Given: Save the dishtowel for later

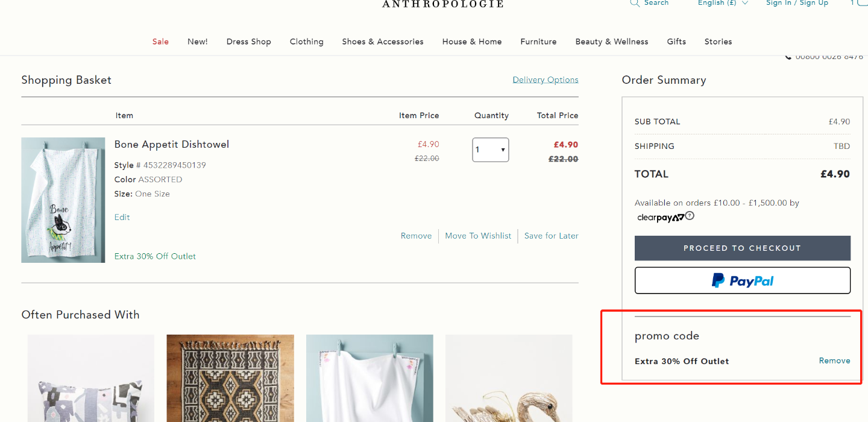Looking at the screenshot, I should pyautogui.click(x=552, y=236).
